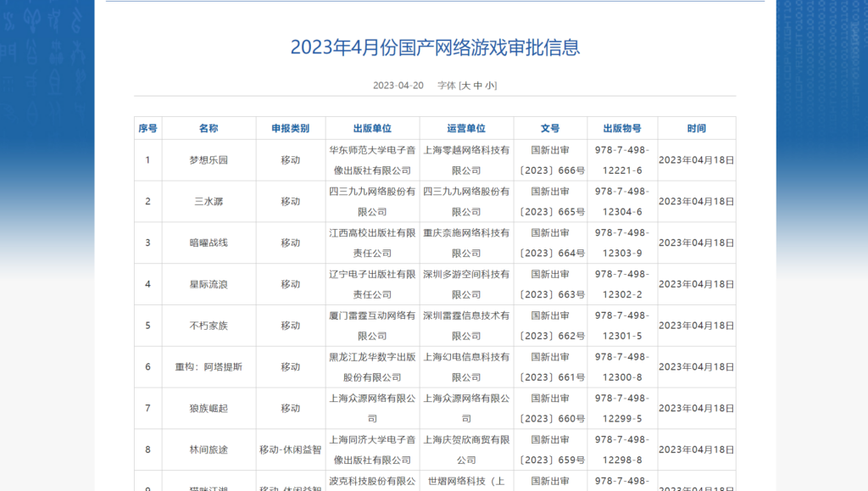
Task: Click 移动 category in 梦想乐园 row
Action: (291, 160)
